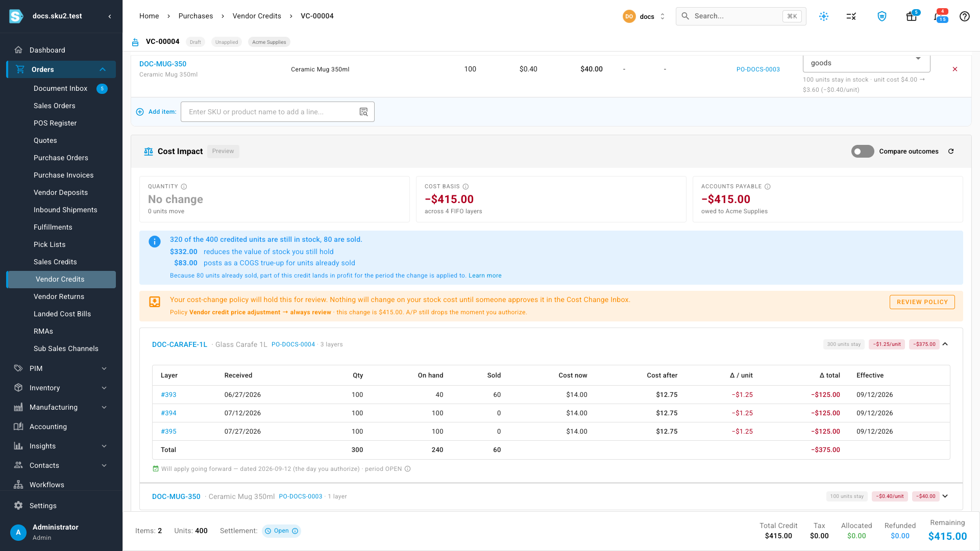Open the goods type dropdown
The image size is (980, 551).
coord(866,63)
